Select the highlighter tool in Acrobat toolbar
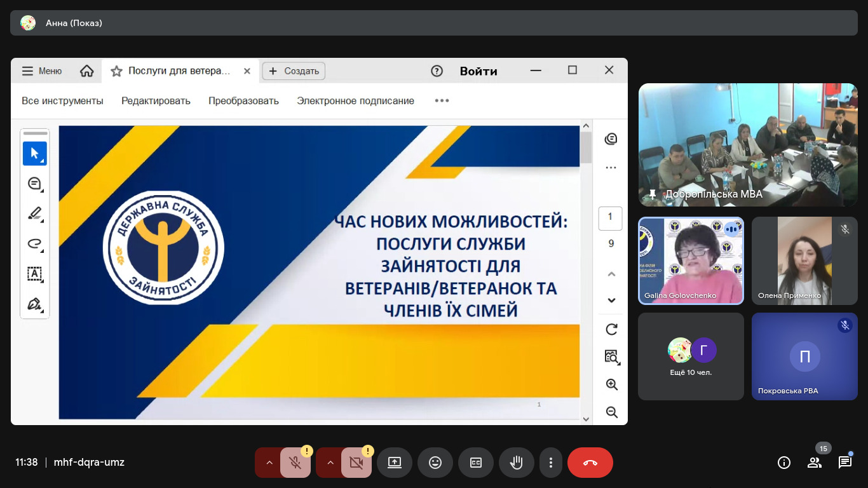 click(35, 213)
